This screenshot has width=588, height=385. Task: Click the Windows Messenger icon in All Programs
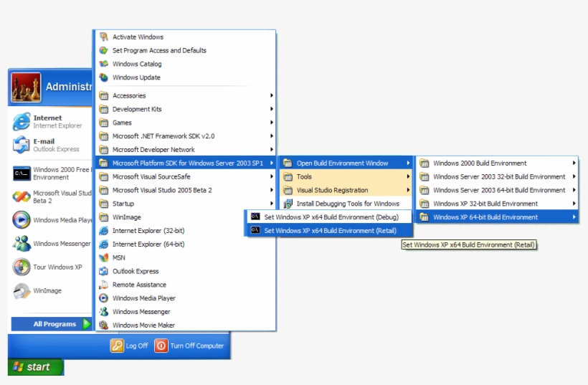point(104,312)
